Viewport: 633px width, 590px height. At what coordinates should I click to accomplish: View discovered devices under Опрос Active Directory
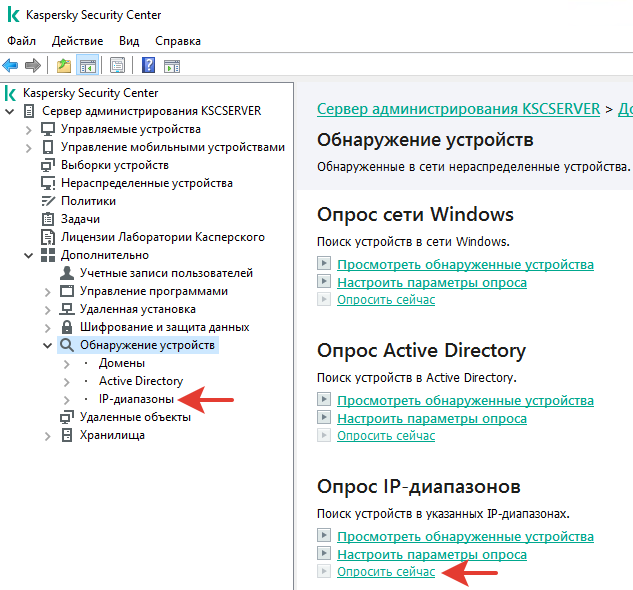pos(465,401)
